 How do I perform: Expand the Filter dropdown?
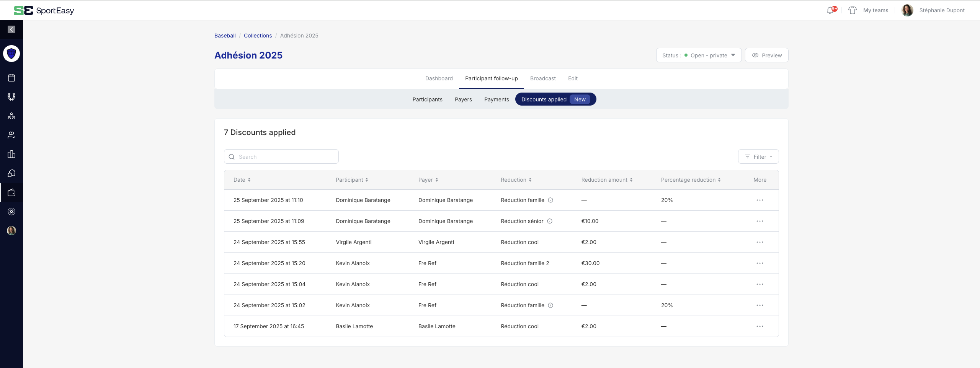[758, 157]
